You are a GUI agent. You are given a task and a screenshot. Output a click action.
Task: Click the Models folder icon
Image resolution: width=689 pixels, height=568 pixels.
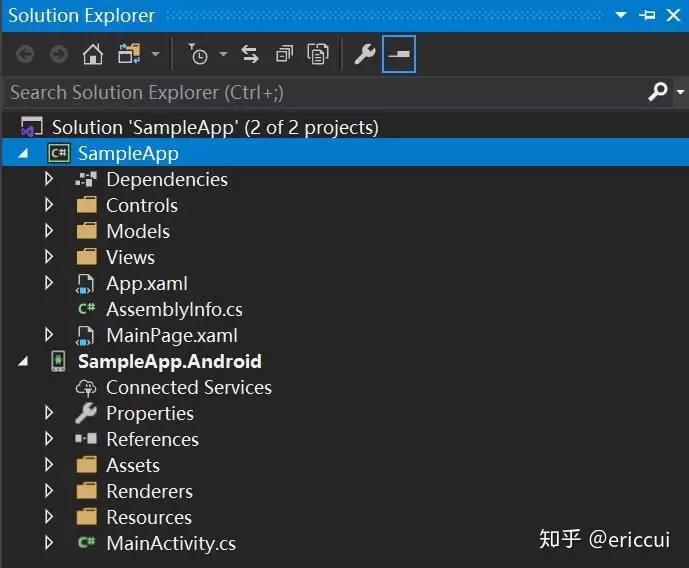pos(87,231)
